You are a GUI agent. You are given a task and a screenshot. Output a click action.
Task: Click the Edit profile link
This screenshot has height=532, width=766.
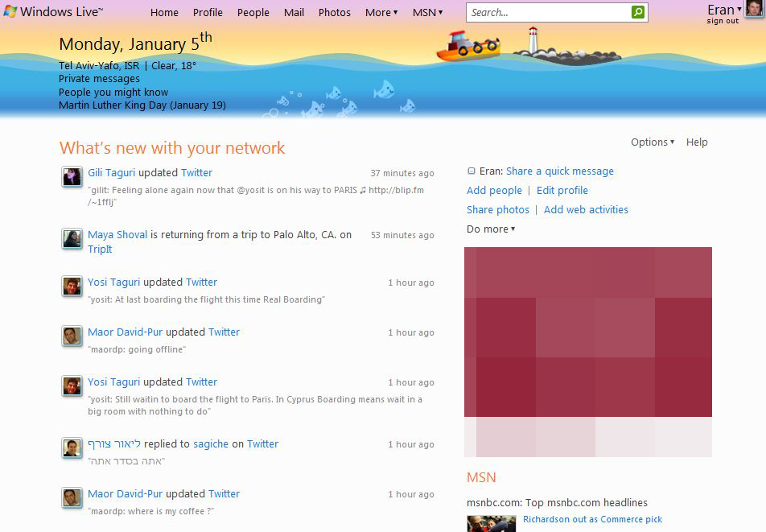pyautogui.click(x=562, y=191)
